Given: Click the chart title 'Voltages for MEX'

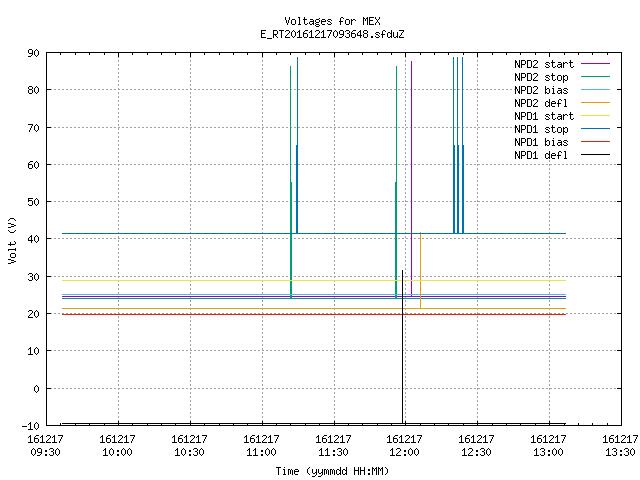Looking at the screenshot, I should coord(332,21).
